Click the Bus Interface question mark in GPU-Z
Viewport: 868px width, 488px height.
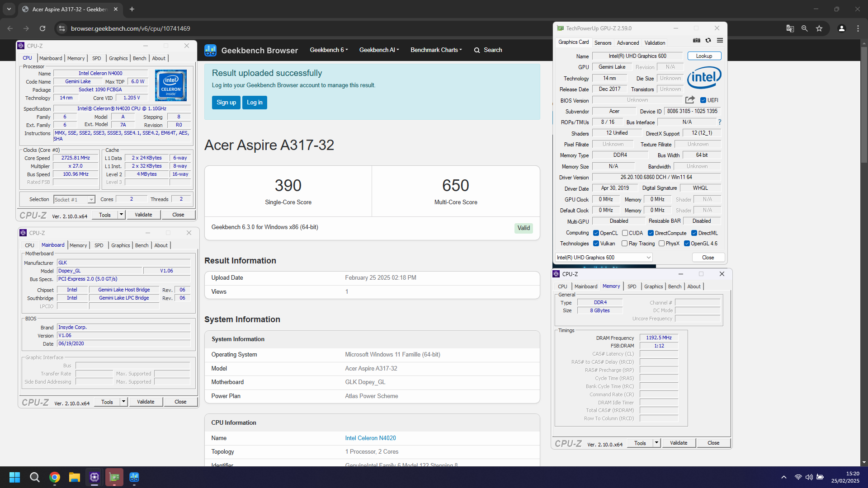719,122
